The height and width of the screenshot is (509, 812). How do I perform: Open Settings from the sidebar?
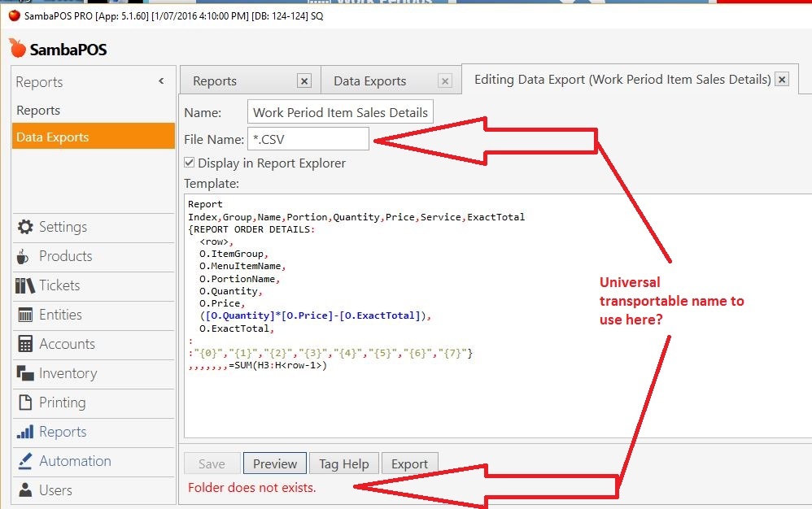pyautogui.click(x=56, y=227)
